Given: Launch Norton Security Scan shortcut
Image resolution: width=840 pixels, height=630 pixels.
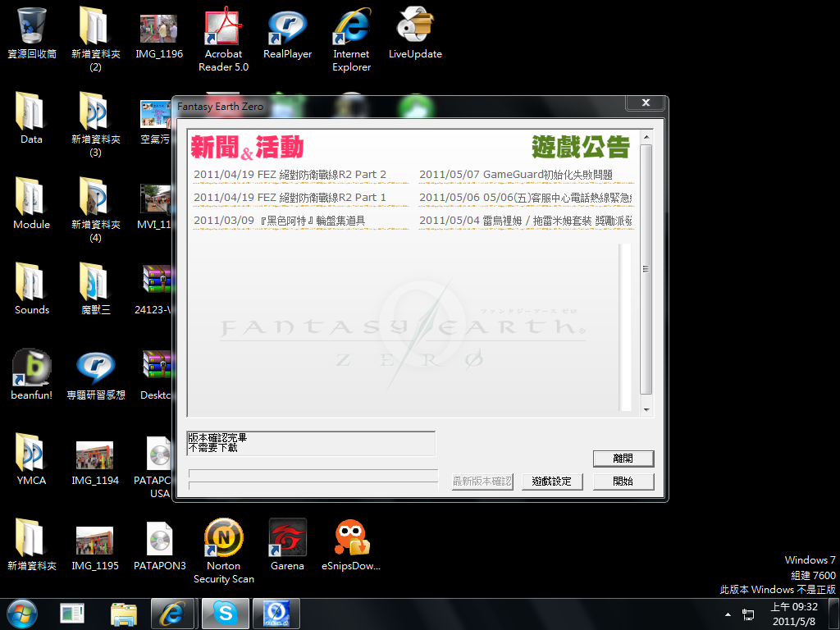Looking at the screenshot, I should [223, 550].
